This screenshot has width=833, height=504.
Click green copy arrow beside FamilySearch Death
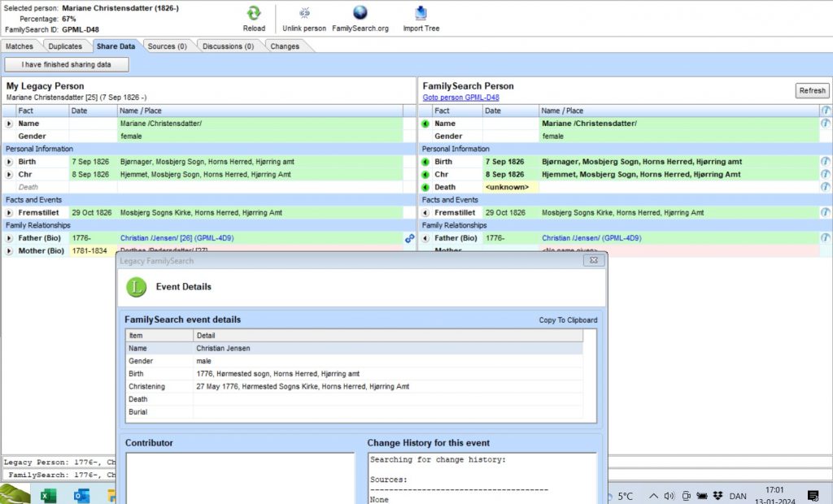[425, 188]
